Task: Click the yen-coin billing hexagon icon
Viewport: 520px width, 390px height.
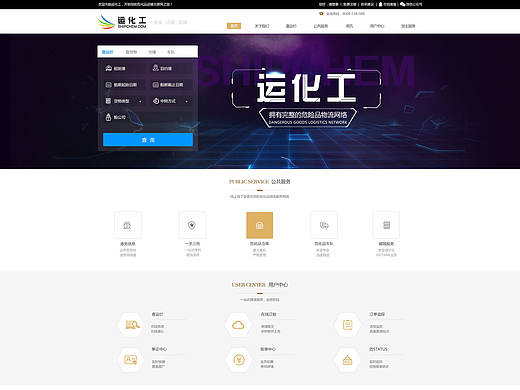Action: coord(239,360)
